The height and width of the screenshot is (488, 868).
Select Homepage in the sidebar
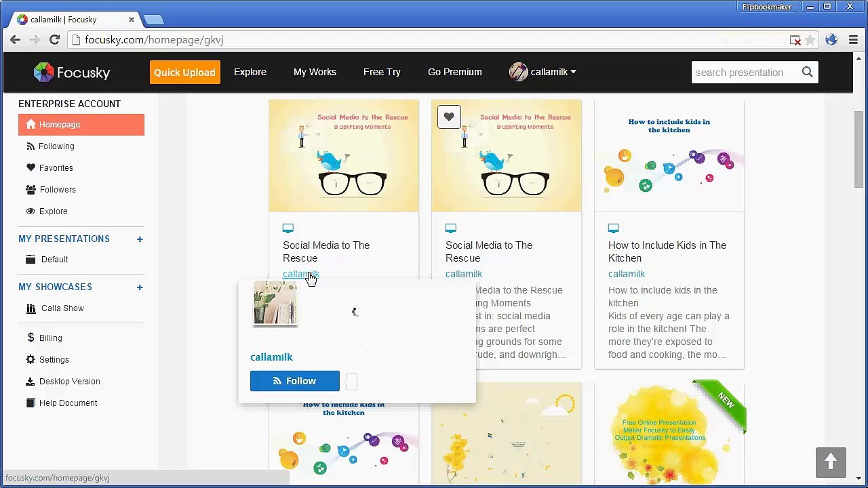[x=81, y=125]
